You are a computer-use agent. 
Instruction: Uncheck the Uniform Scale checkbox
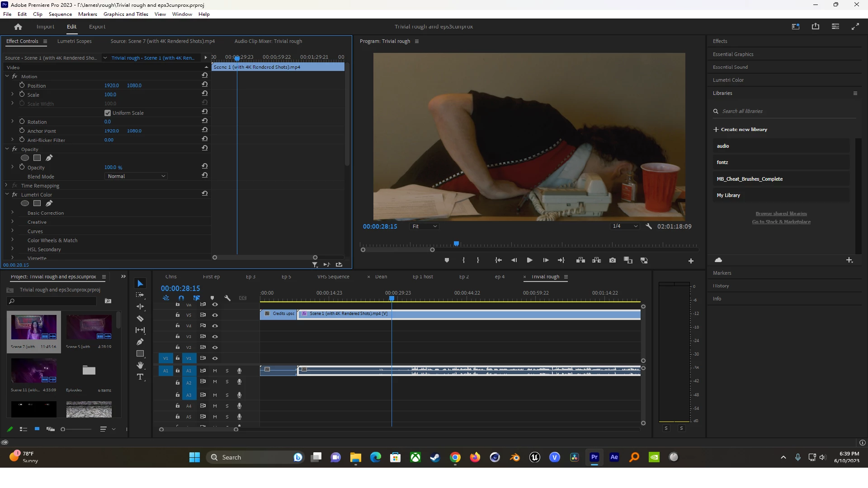coord(108,113)
